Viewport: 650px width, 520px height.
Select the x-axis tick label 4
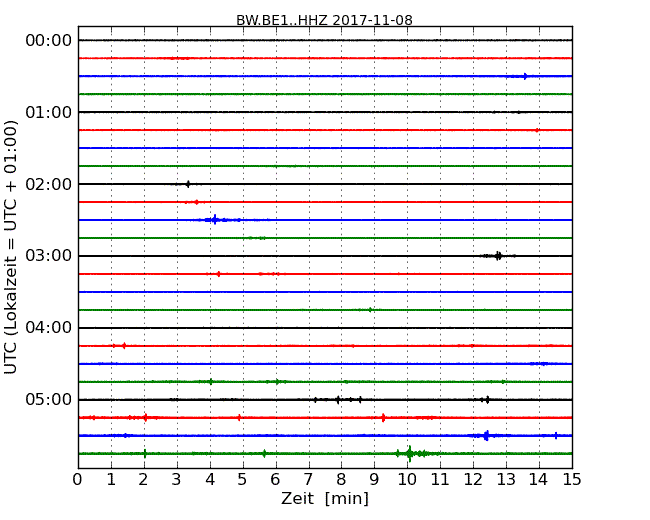(210, 480)
